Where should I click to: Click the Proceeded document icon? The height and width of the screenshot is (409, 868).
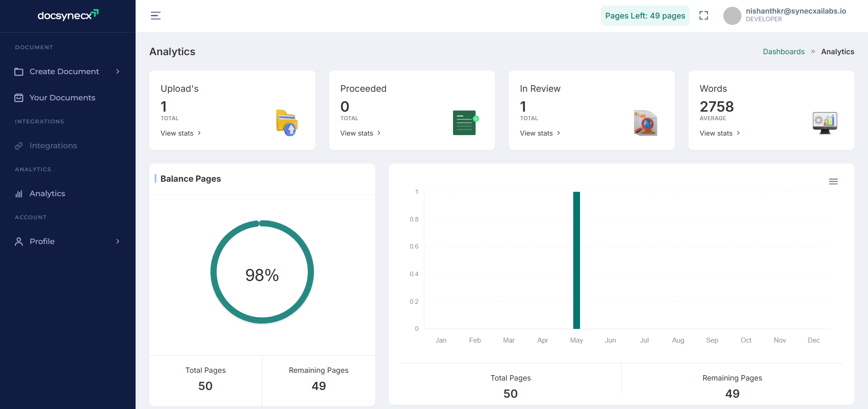465,122
